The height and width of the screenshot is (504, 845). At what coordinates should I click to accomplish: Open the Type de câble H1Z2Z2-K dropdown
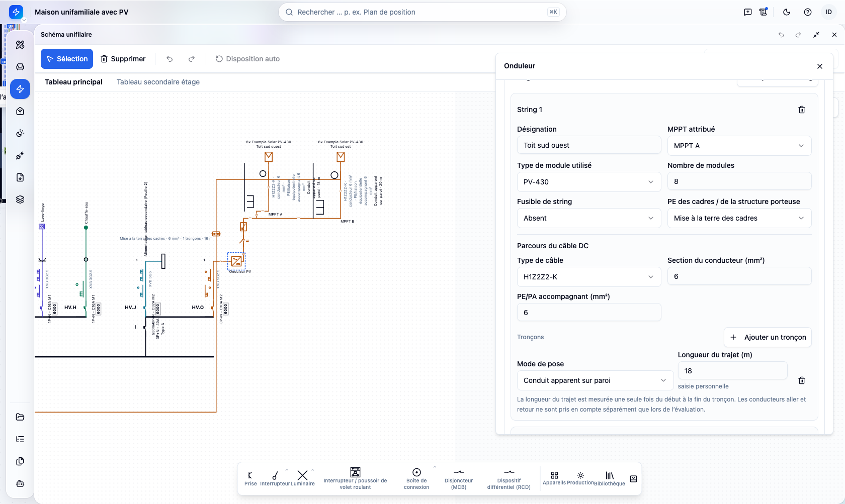588,277
